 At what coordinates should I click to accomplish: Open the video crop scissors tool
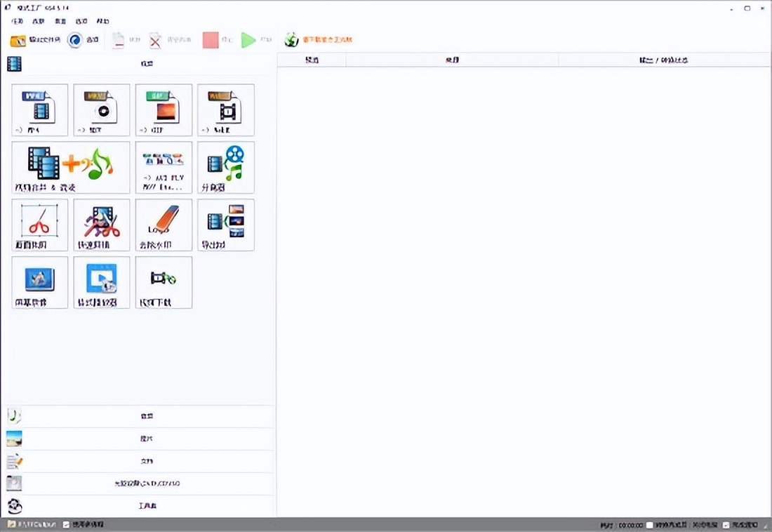coord(40,225)
